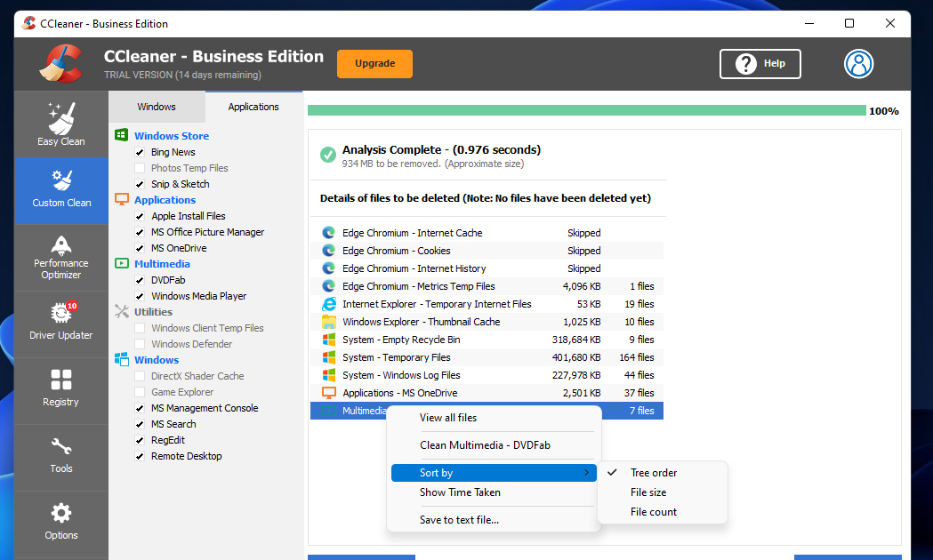Select the Applications tab
This screenshot has width=933, height=560.
click(x=253, y=107)
